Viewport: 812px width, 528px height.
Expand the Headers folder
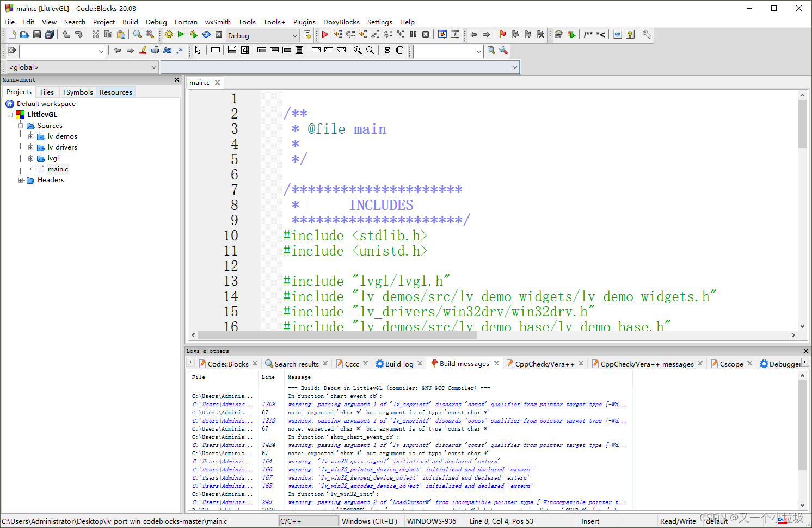21,180
